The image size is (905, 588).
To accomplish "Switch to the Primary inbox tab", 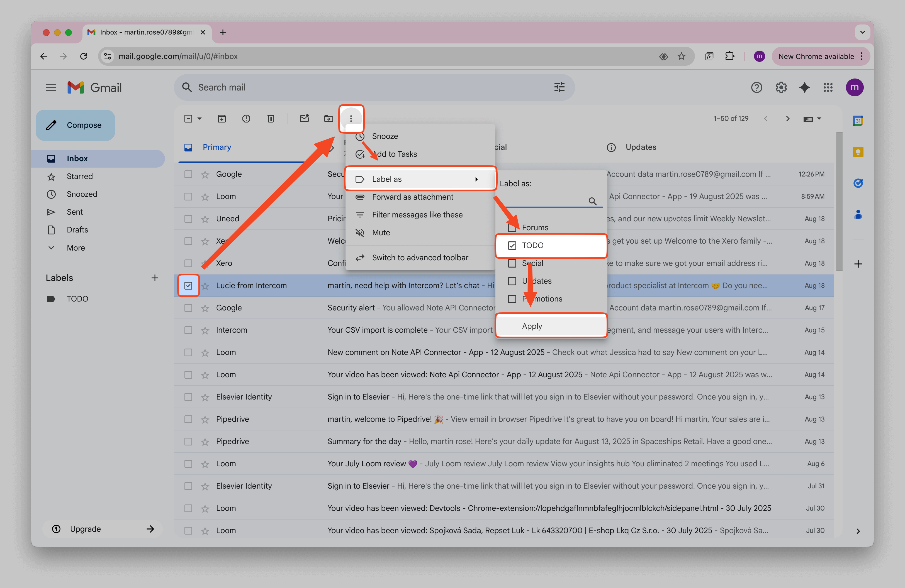I will (x=216, y=147).
